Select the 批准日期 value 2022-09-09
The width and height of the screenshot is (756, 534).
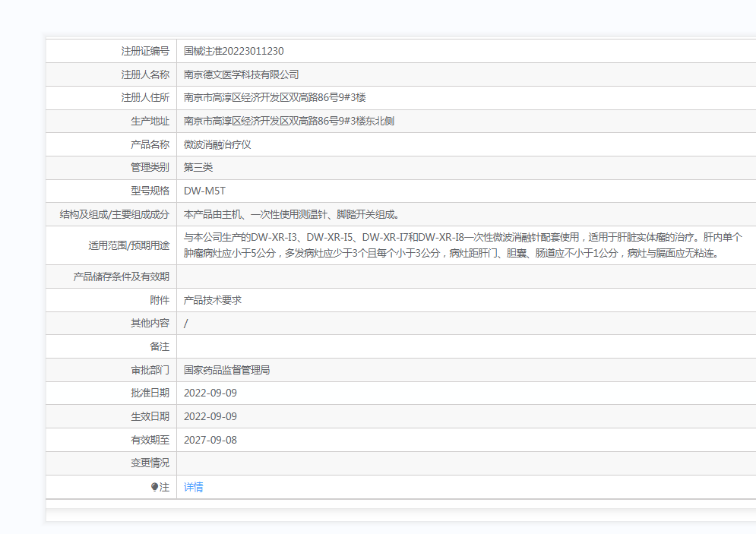click(210, 393)
